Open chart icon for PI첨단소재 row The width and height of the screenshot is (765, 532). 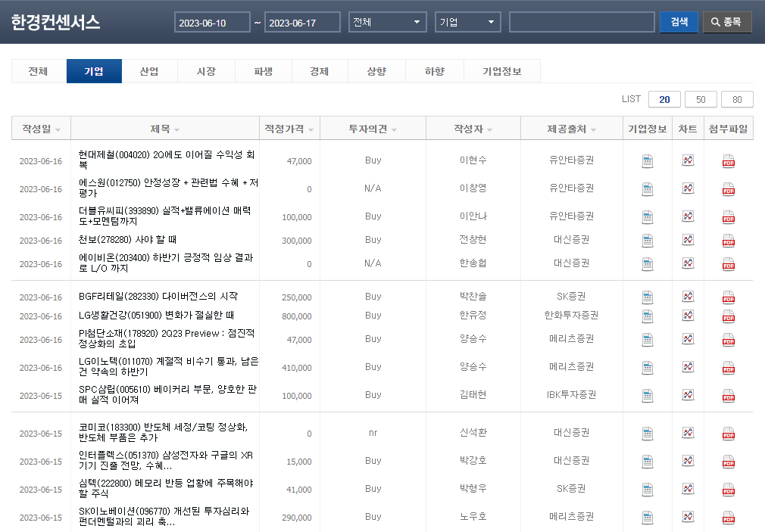(688, 338)
